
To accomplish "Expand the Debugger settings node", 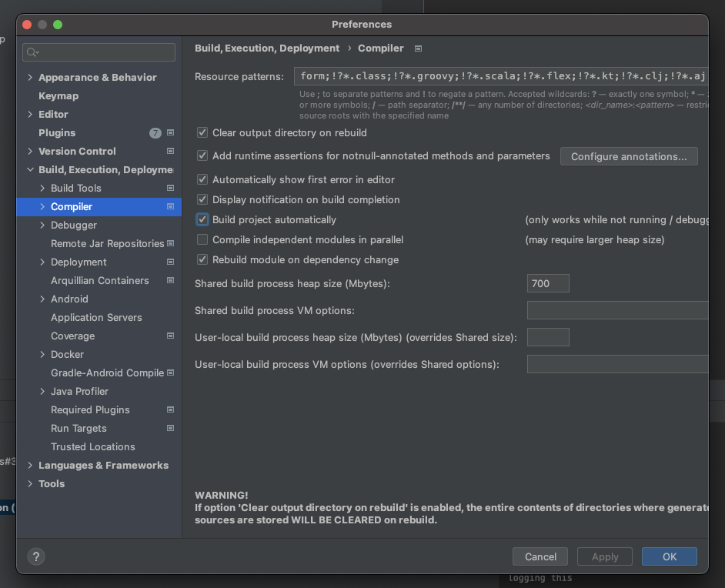I will [42, 226].
